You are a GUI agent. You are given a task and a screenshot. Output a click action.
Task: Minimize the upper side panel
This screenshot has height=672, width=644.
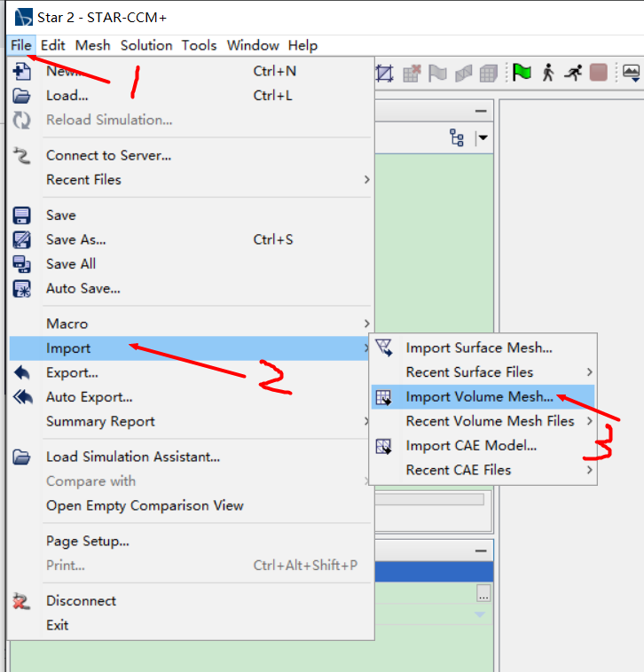point(481,112)
